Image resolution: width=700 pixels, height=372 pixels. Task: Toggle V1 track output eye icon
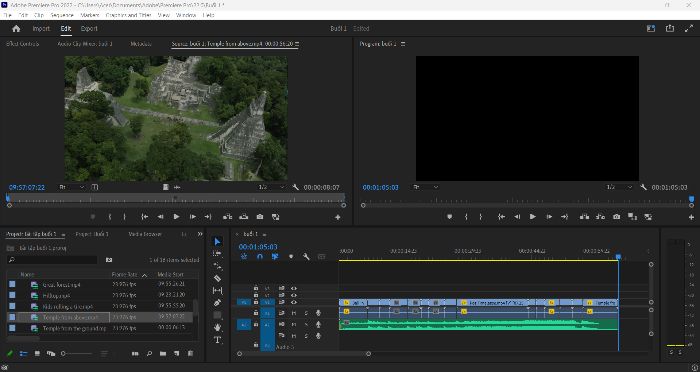(294, 302)
